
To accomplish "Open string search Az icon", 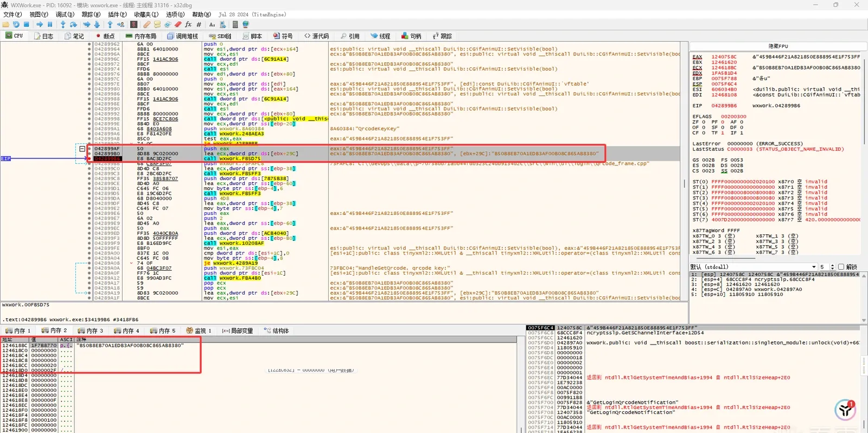I will click(212, 24).
